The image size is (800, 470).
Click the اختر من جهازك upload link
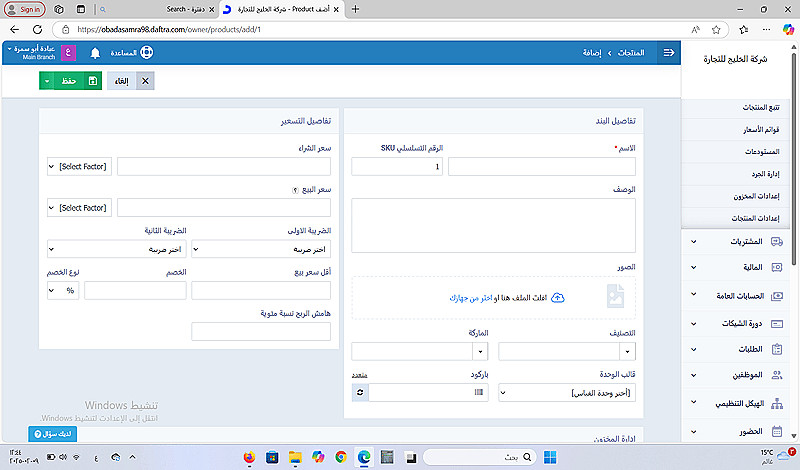pyautogui.click(x=470, y=298)
